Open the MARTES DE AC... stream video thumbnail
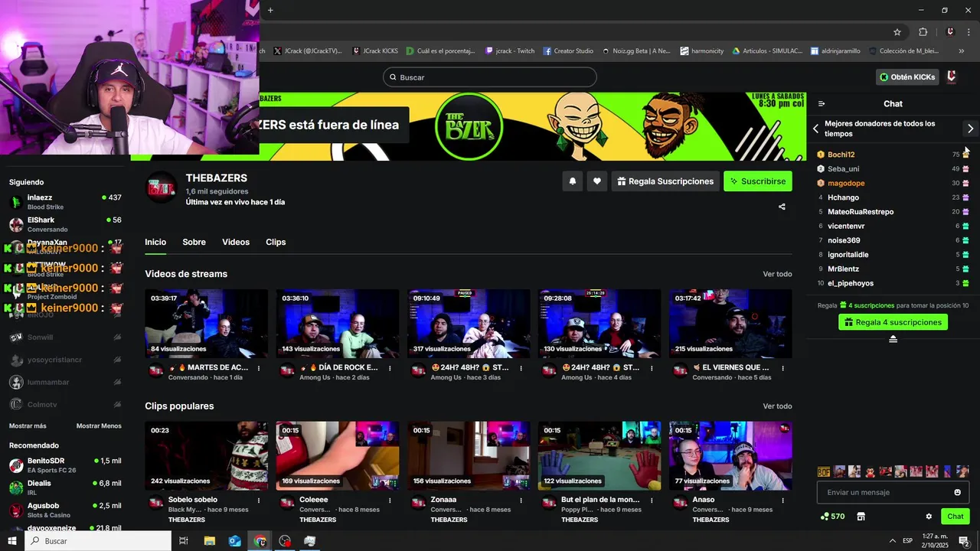The height and width of the screenshot is (551, 980). click(207, 324)
